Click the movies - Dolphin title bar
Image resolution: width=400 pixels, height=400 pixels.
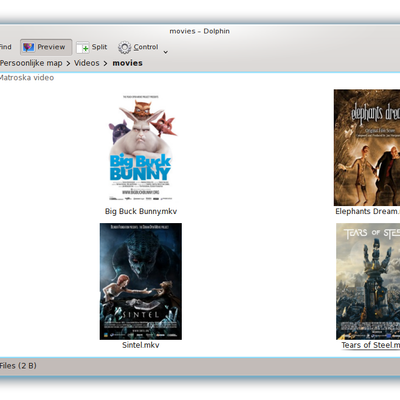199,31
